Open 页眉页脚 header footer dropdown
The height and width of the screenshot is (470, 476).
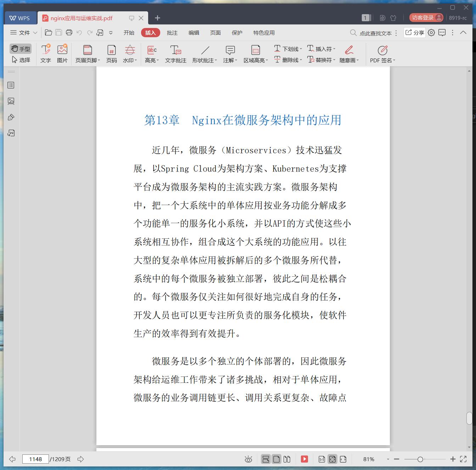[88, 54]
